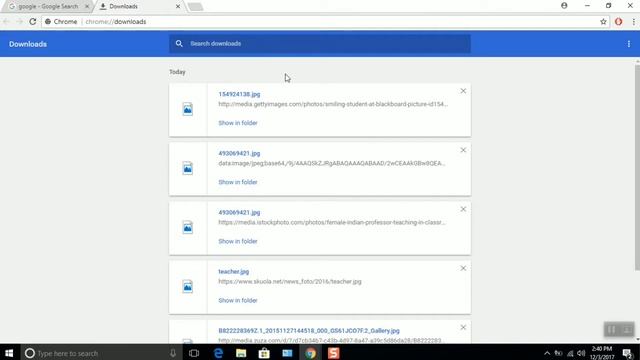
Task: Open Microsoft Store from the taskbar
Action: point(264,353)
